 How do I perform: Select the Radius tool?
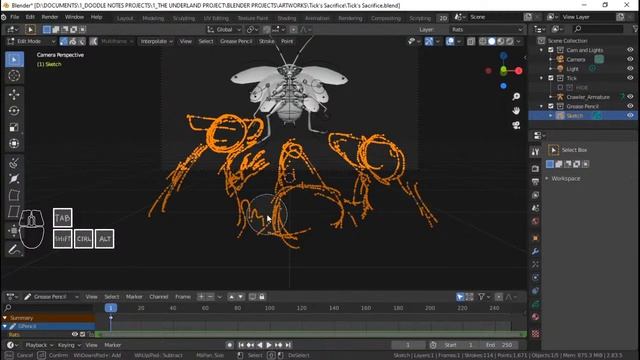click(x=14, y=179)
